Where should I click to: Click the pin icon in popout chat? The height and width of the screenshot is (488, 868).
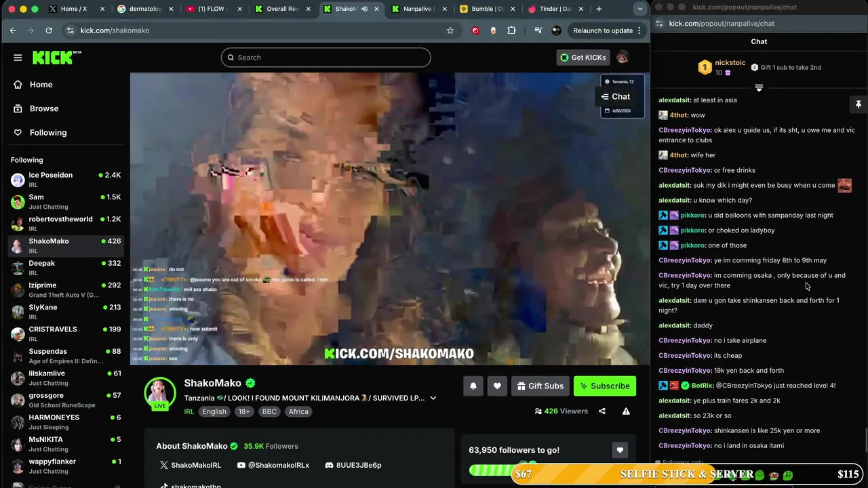click(x=858, y=104)
